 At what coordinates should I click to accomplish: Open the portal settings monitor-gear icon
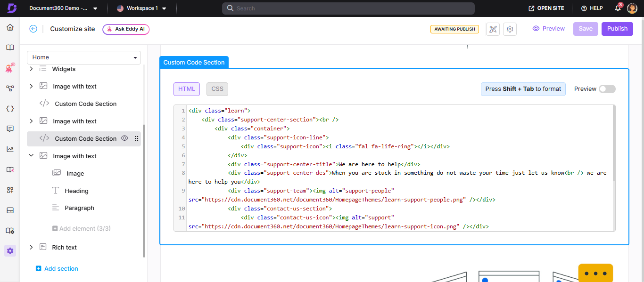[10, 231]
